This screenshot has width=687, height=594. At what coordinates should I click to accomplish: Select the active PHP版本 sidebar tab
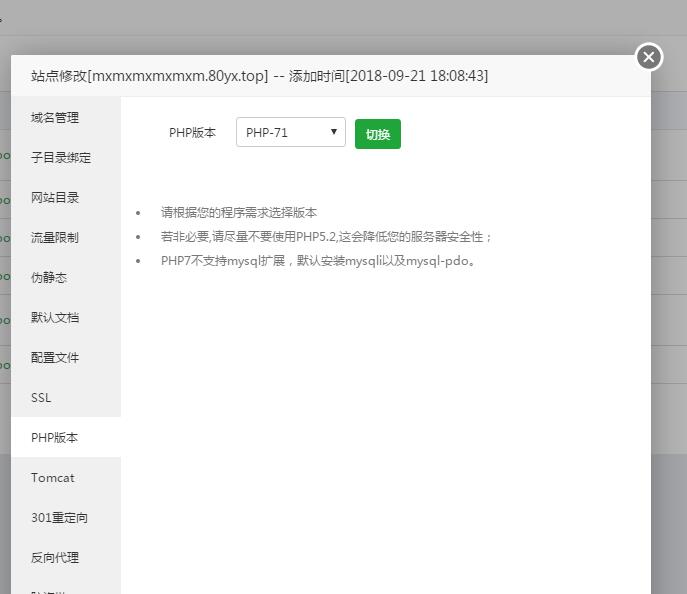click(x=55, y=437)
